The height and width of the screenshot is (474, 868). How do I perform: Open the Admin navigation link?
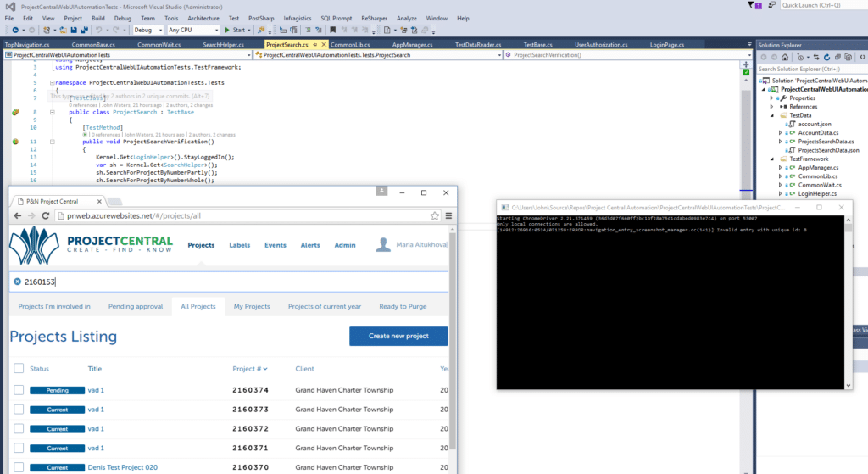tap(345, 245)
